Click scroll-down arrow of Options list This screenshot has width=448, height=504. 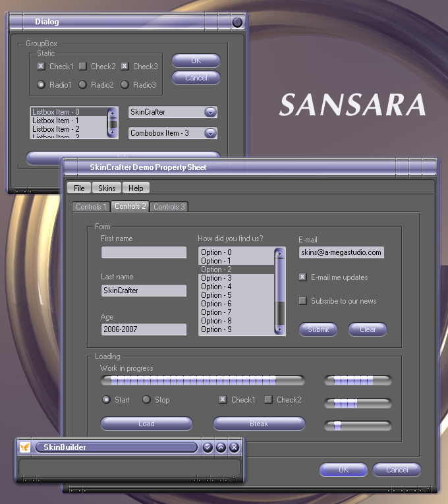tap(279, 329)
